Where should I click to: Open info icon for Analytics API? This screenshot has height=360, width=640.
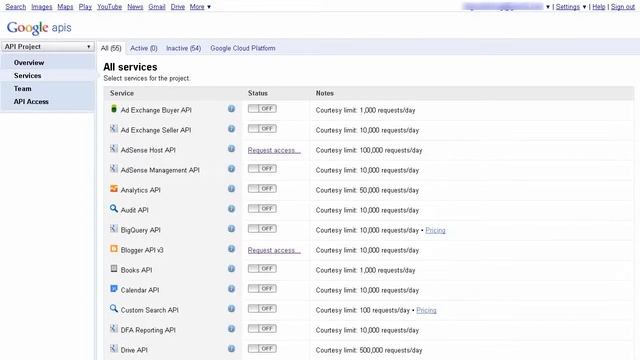coord(231,189)
